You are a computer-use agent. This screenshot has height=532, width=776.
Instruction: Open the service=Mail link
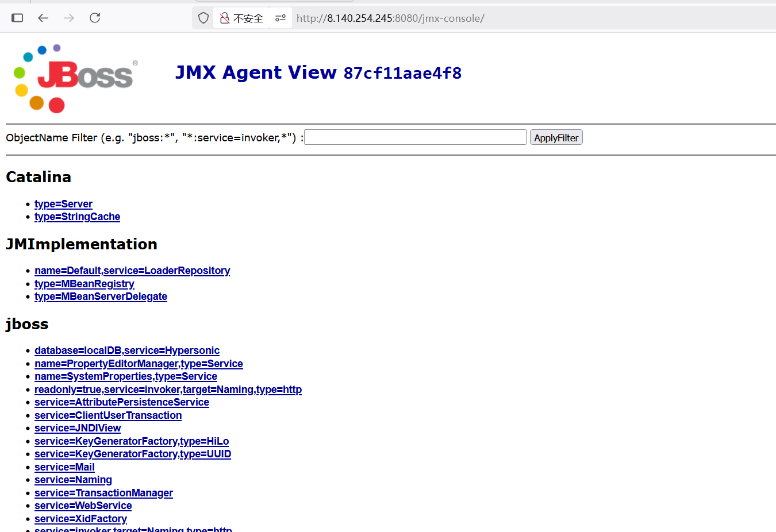(x=64, y=467)
